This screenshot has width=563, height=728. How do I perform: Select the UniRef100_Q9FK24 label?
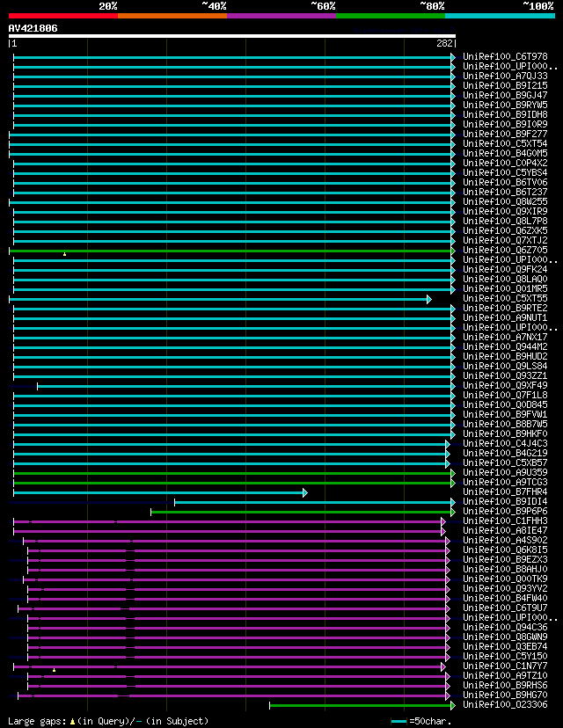pyautogui.click(x=505, y=269)
